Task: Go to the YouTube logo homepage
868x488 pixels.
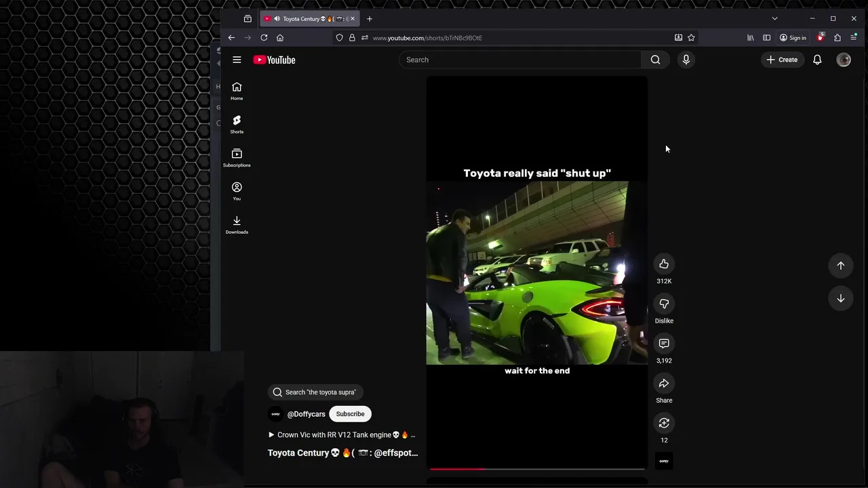Action: 274,60
